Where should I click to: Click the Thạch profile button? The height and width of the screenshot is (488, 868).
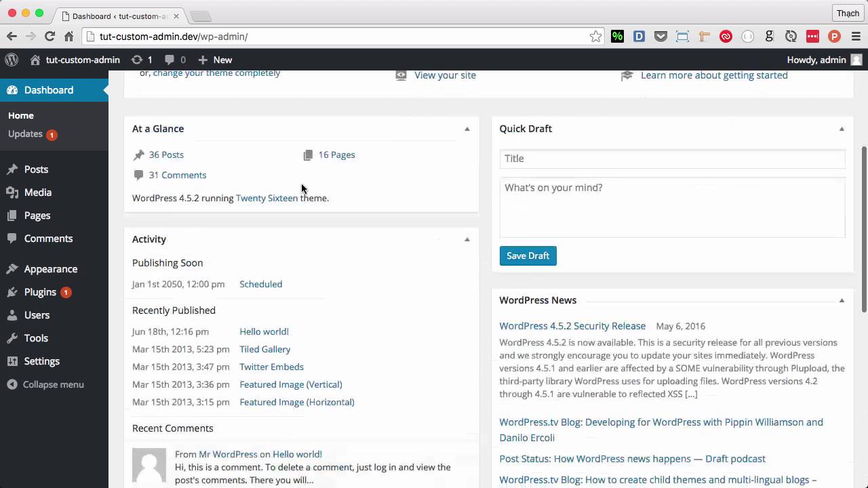coord(848,13)
